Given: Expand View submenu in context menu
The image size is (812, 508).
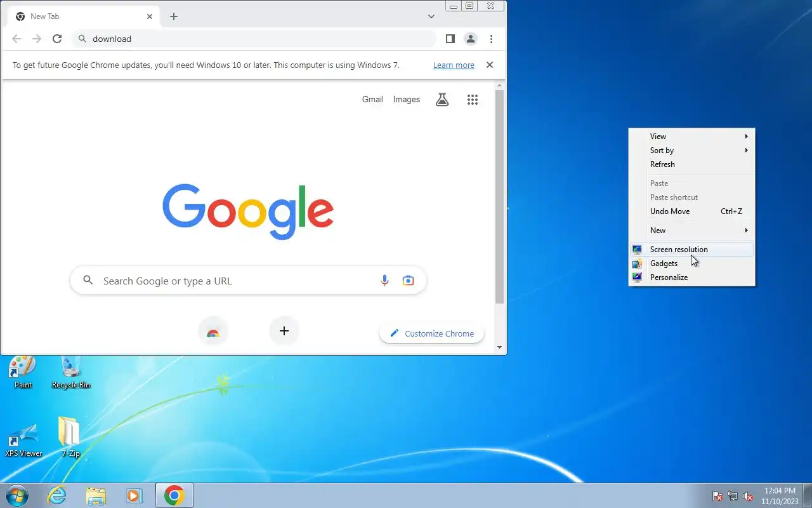Looking at the screenshot, I should 691,137.
